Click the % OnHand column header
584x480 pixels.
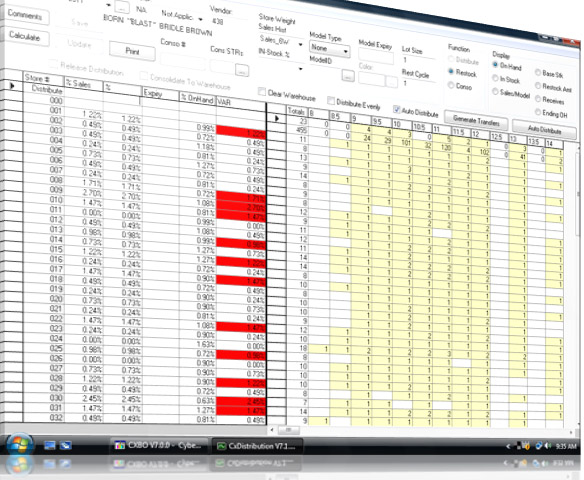pos(197,98)
